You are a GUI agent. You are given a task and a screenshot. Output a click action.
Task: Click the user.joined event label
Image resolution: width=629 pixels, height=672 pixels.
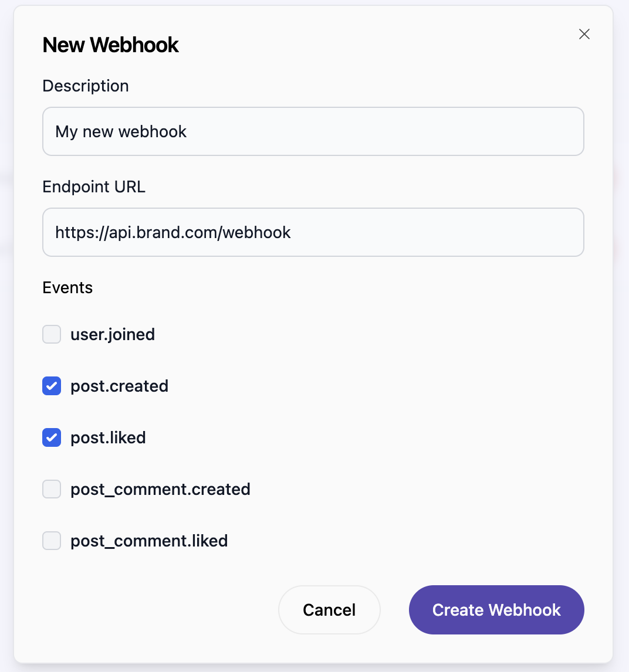coord(113,334)
